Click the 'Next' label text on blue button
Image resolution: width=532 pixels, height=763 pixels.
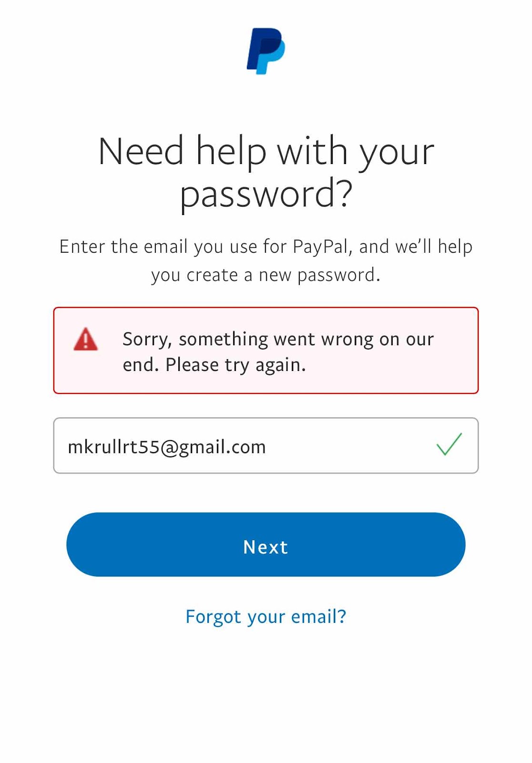click(x=266, y=547)
